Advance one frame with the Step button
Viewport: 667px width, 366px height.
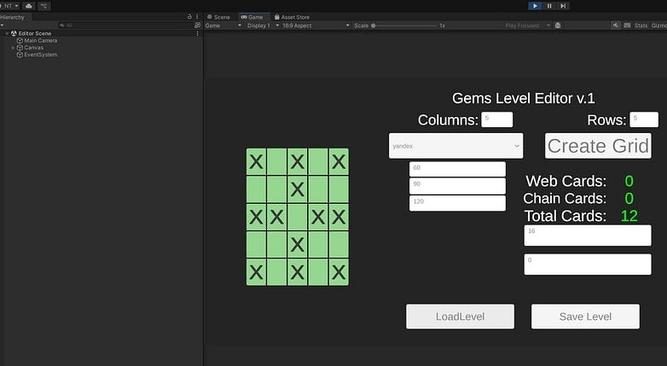click(563, 6)
